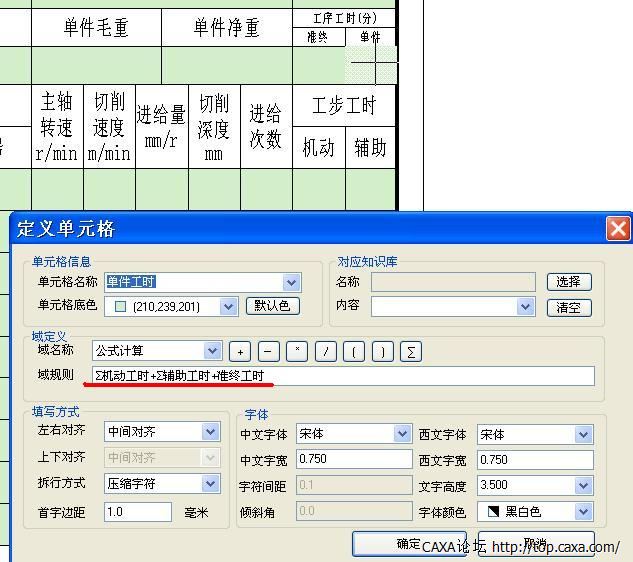Image resolution: width=633 pixels, height=562 pixels.
Task: Click the minus operator button
Action: (x=268, y=351)
